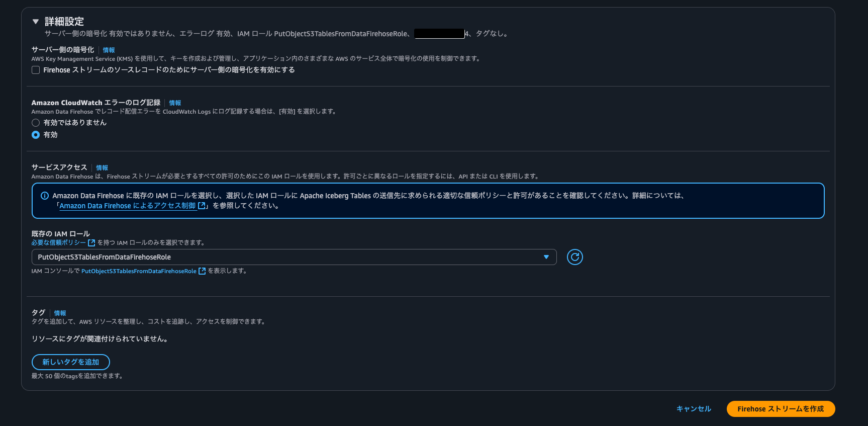Enable server-side encryption checkbox for Firehose stream
The image size is (868, 426).
(36, 70)
